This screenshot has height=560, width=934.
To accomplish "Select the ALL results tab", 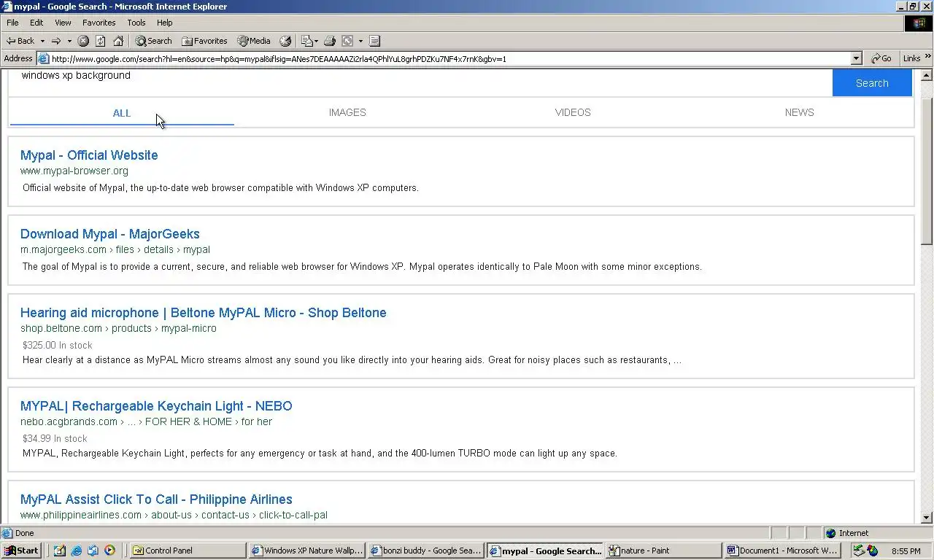I will 122,113.
